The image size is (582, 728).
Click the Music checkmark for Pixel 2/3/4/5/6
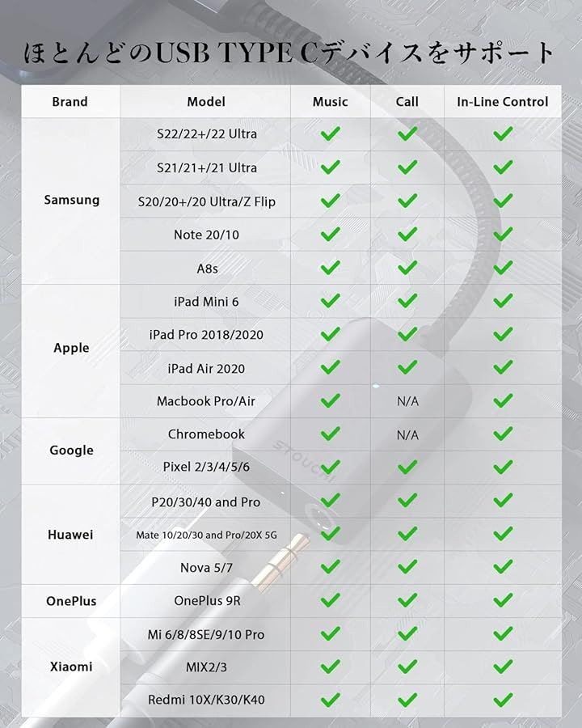point(330,467)
